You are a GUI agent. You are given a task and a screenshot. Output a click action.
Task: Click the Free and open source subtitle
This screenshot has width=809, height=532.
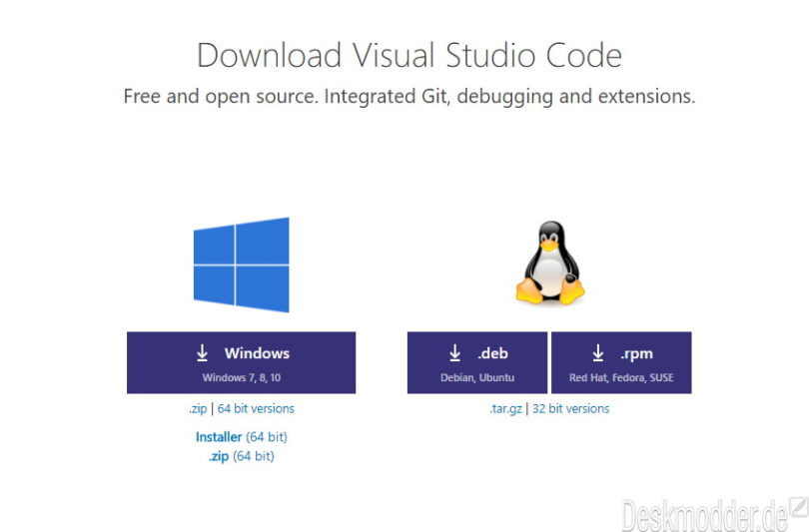tap(408, 97)
